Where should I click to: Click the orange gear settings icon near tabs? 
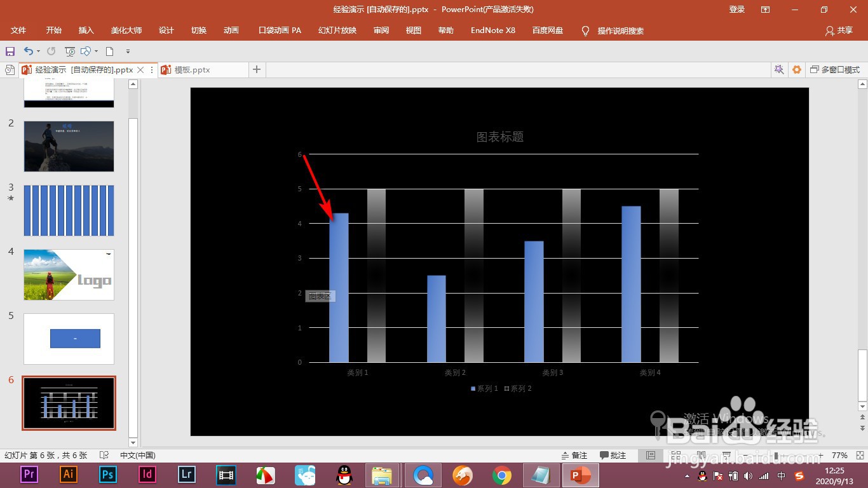click(797, 70)
